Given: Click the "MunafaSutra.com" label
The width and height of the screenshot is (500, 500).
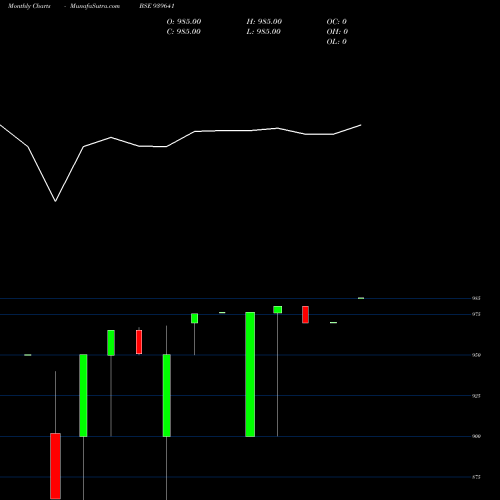Looking at the screenshot, I should coord(95,6).
